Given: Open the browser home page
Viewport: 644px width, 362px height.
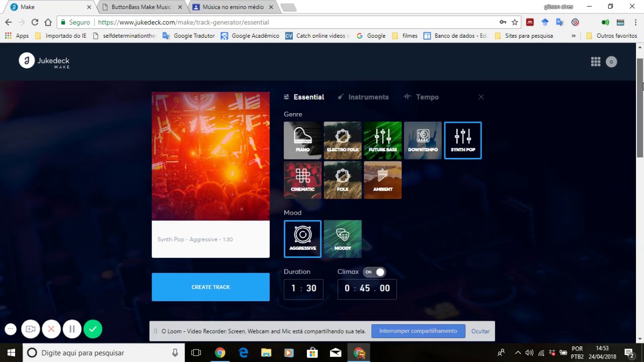Looking at the screenshot, I should pos(48,22).
